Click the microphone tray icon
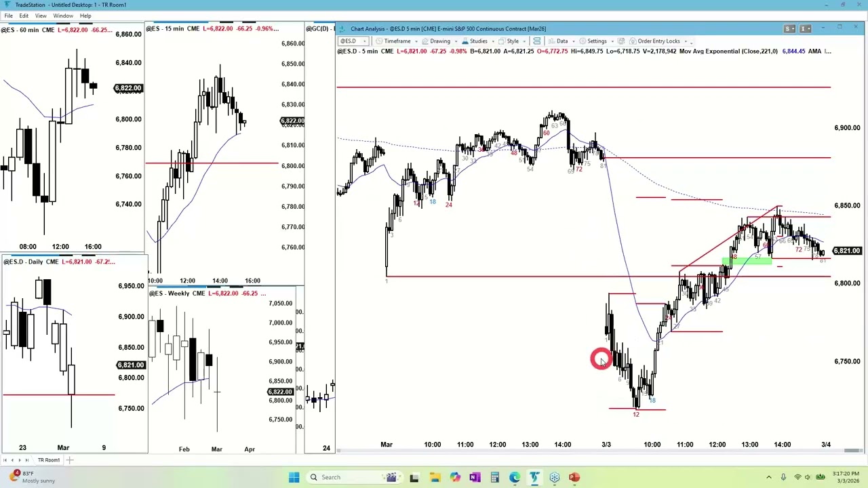868x488 pixels. pos(783,477)
